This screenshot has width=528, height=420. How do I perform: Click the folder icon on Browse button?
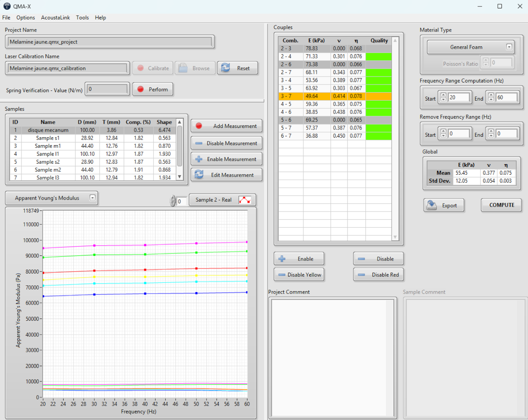[x=183, y=68]
